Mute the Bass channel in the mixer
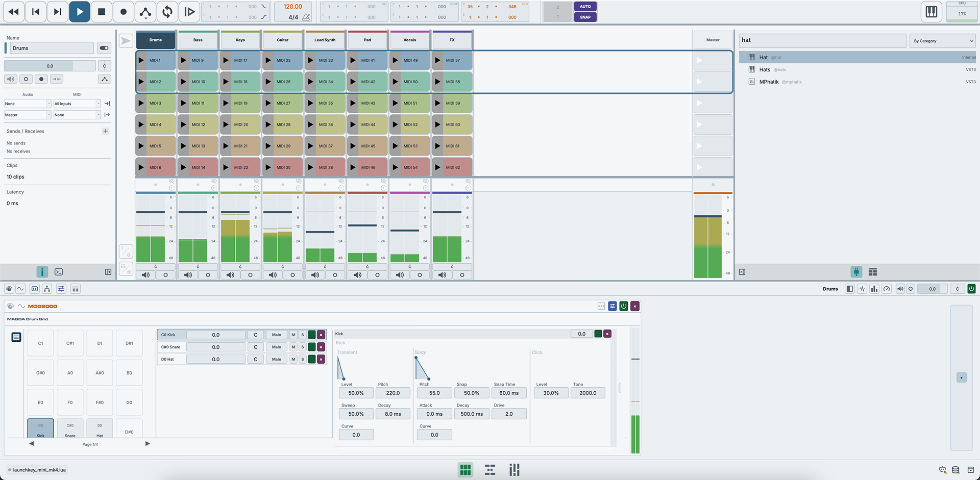This screenshot has height=480, width=980. pyautogui.click(x=188, y=275)
